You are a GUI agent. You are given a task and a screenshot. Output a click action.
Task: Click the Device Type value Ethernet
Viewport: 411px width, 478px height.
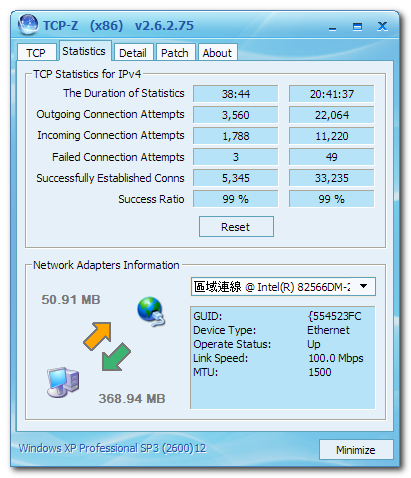[328, 330]
